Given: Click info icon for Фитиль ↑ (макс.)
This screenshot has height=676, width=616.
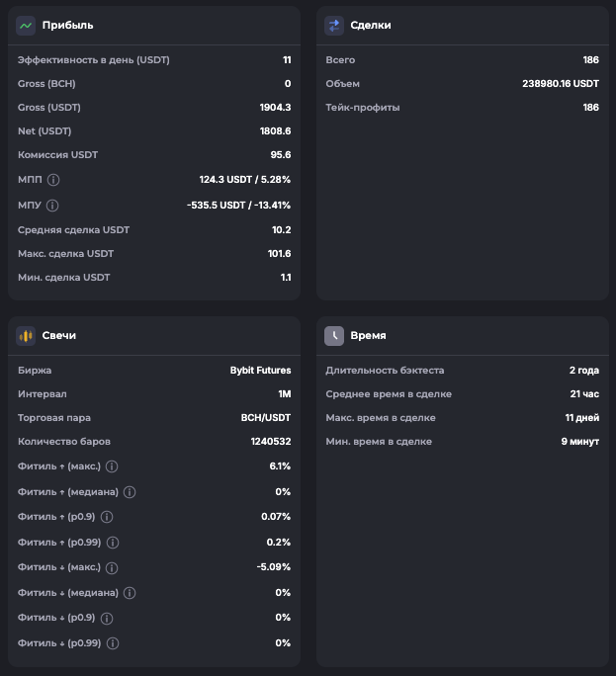Looking at the screenshot, I should click(112, 465).
